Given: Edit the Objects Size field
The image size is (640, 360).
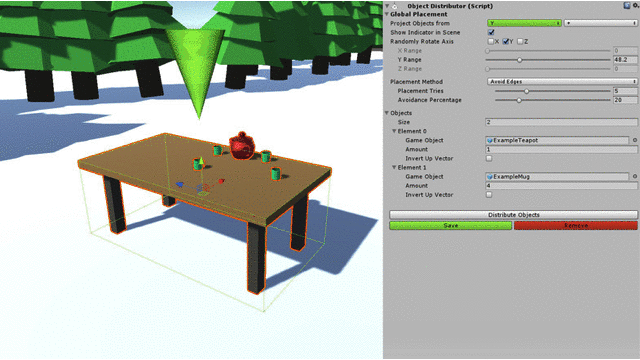Looking at the screenshot, I should (x=562, y=122).
